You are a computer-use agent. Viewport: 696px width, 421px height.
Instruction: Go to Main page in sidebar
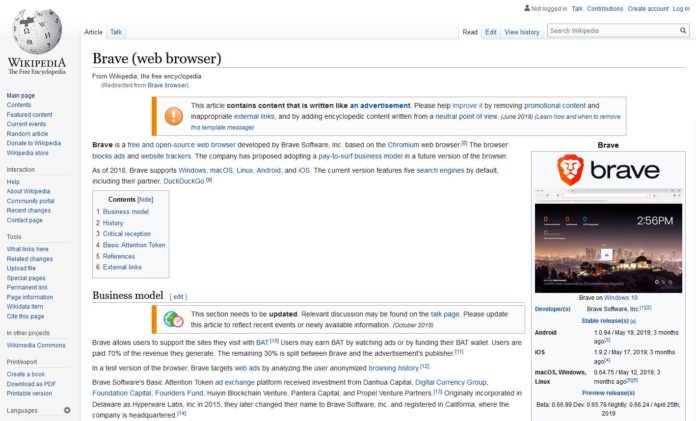coord(20,95)
